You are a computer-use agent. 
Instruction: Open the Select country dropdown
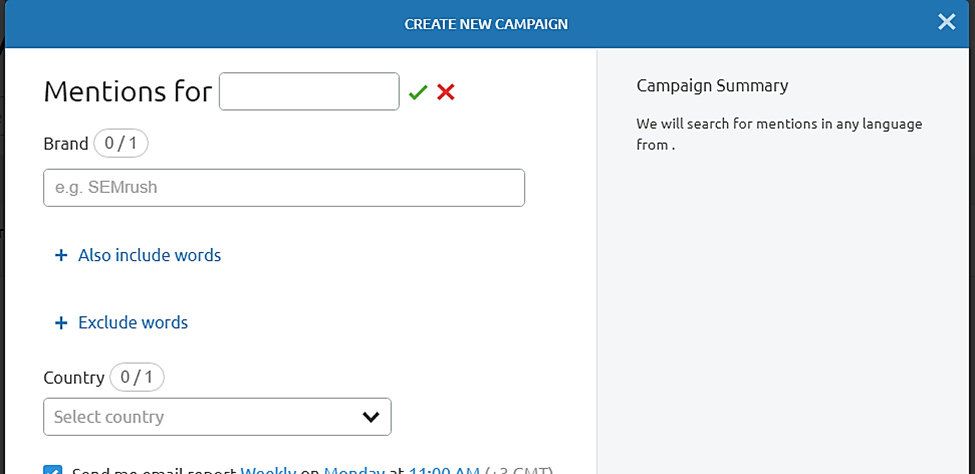click(217, 417)
